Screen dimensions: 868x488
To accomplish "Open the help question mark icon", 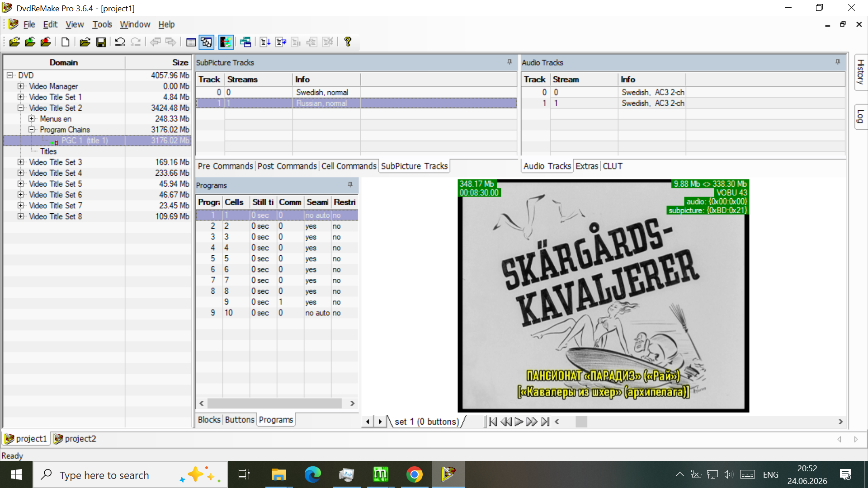I will pyautogui.click(x=348, y=42).
